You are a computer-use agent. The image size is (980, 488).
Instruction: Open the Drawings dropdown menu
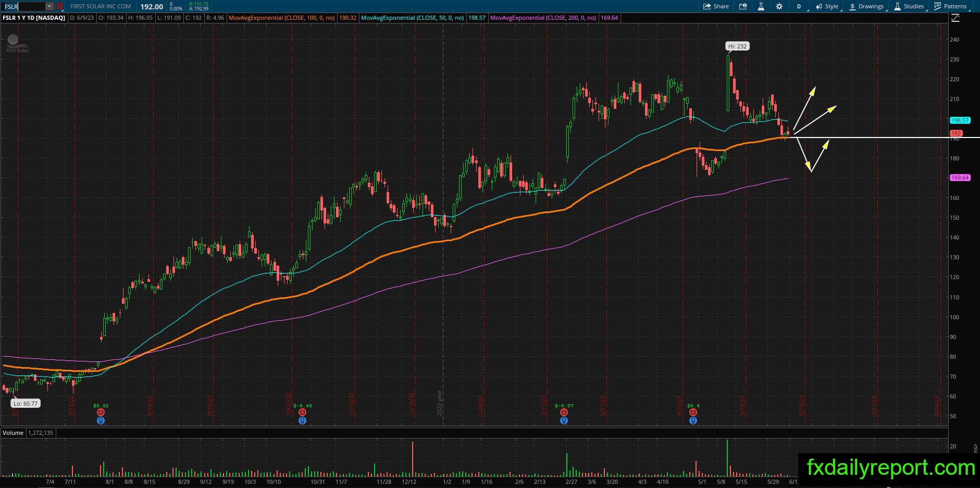[x=866, y=6]
